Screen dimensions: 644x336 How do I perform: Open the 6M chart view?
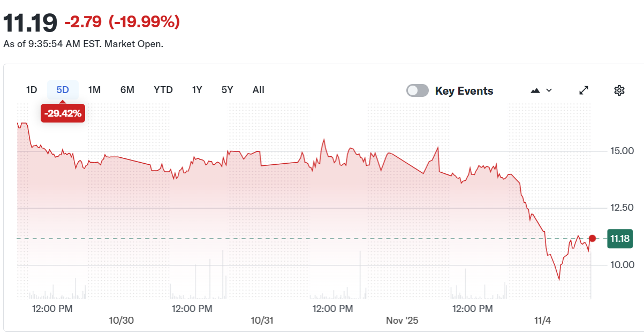[x=127, y=90]
